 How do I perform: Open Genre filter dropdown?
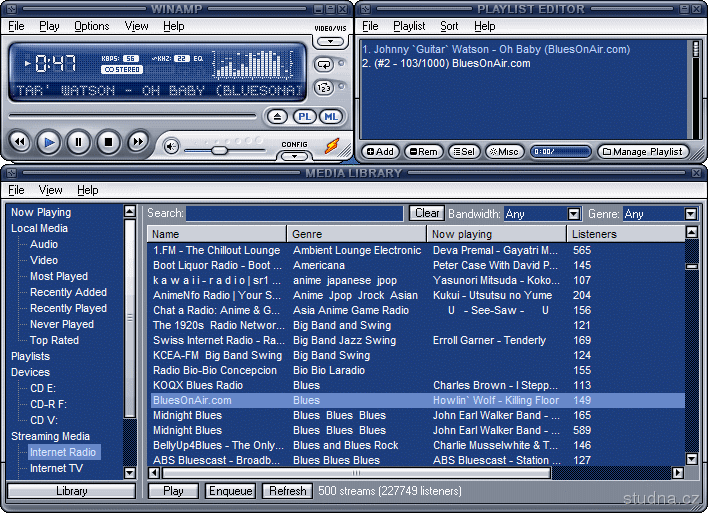pyautogui.click(x=690, y=214)
